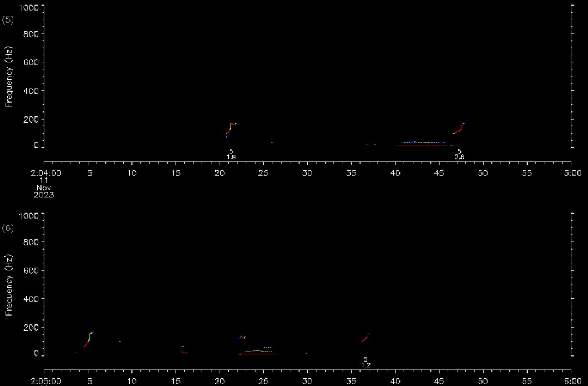Select the 'Frequency (Hz)' axis title of panel 5
Screen dimensions: 588x386
pyautogui.click(x=9, y=77)
